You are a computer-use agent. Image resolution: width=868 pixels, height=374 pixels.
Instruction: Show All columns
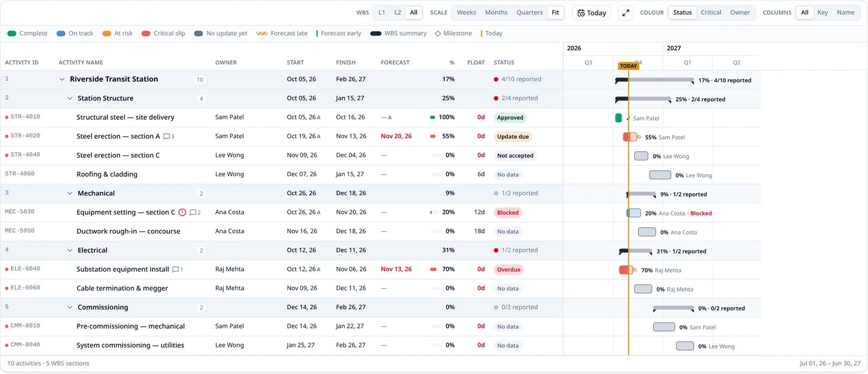click(805, 12)
